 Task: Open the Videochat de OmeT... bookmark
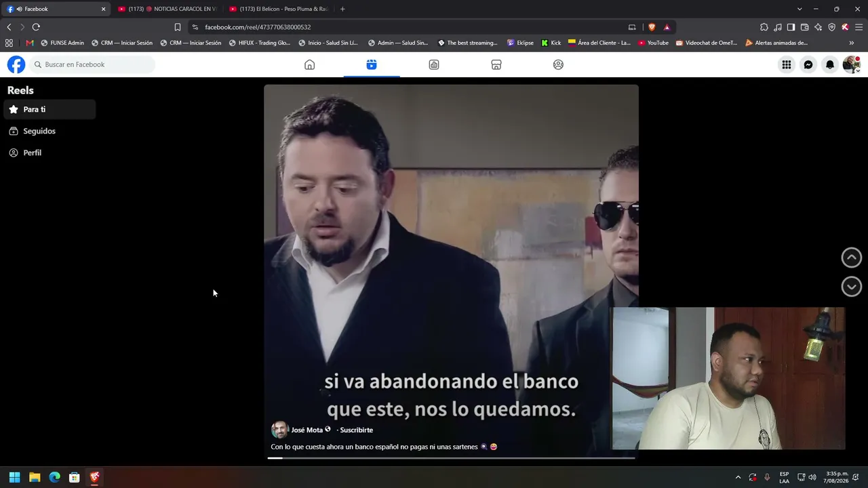pyautogui.click(x=706, y=43)
